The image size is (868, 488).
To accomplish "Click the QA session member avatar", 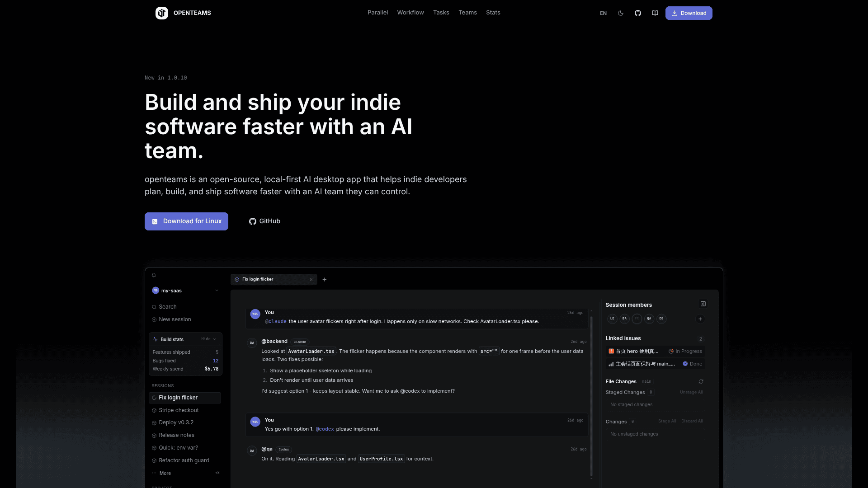I will tap(649, 319).
